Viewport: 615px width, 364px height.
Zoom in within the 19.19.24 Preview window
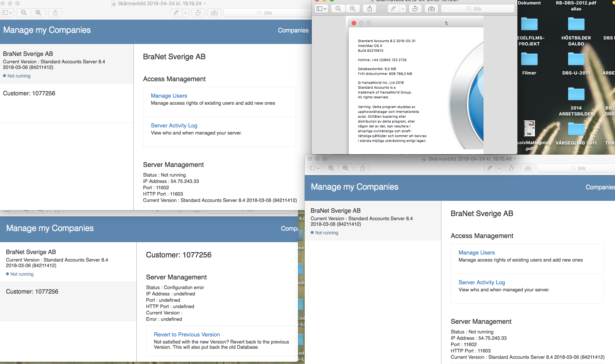click(38, 13)
